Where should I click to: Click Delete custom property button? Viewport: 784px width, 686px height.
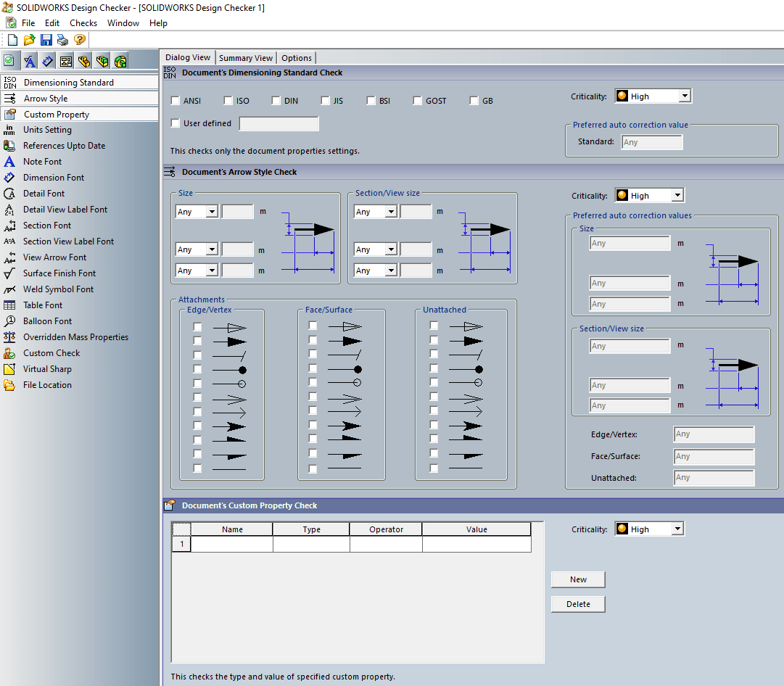tap(578, 604)
